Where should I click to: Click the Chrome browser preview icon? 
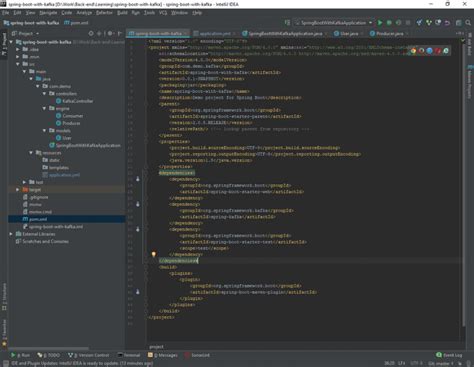pos(413,51)
